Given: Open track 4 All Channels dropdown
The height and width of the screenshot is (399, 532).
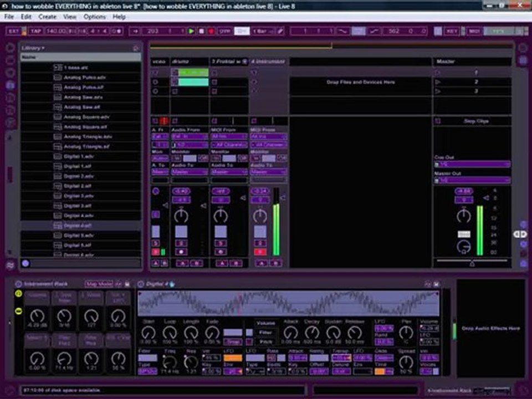Looking at the screenshot, I should [268, 145].
